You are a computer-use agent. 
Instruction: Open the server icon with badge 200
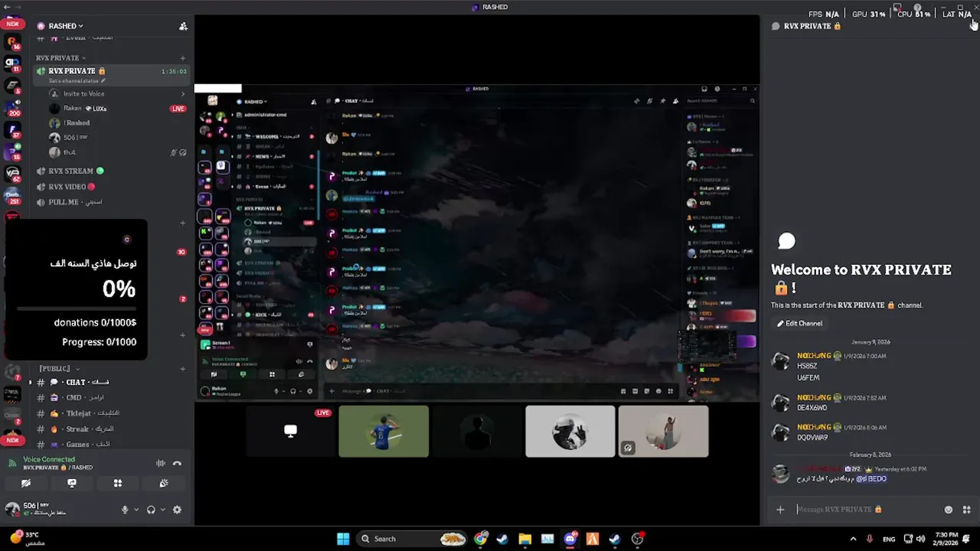click(x=12, y=108)
